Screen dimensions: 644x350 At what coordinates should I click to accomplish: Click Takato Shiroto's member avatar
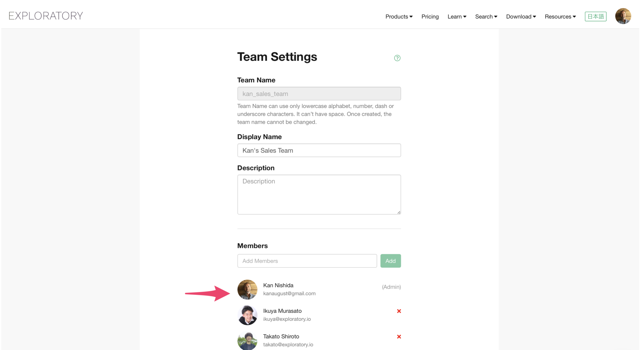[x=247, y=341]
